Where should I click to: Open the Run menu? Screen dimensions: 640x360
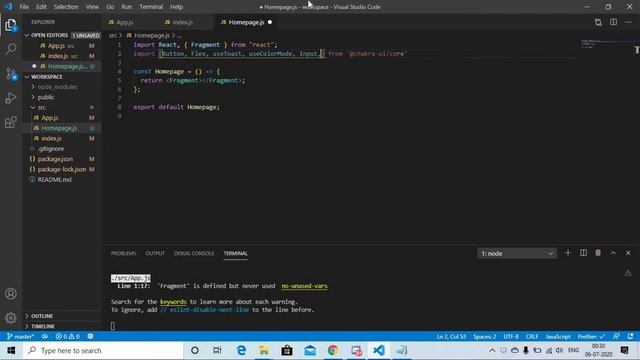point(127,7)
